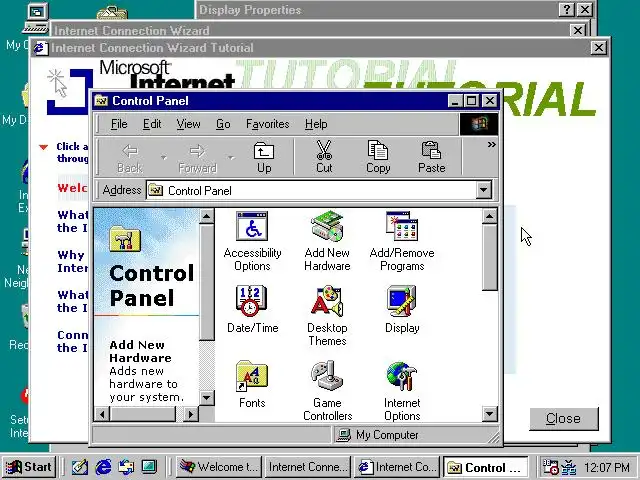Click Control Panel folder icon in info pane
The height and width of the screenshot is (480, 640).
(125, 239)
